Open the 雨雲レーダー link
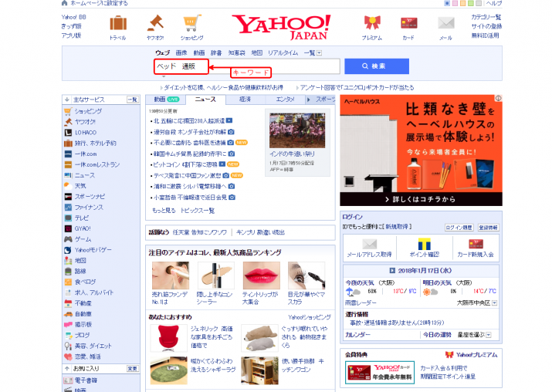552x392 pixels. pos(361,303)
